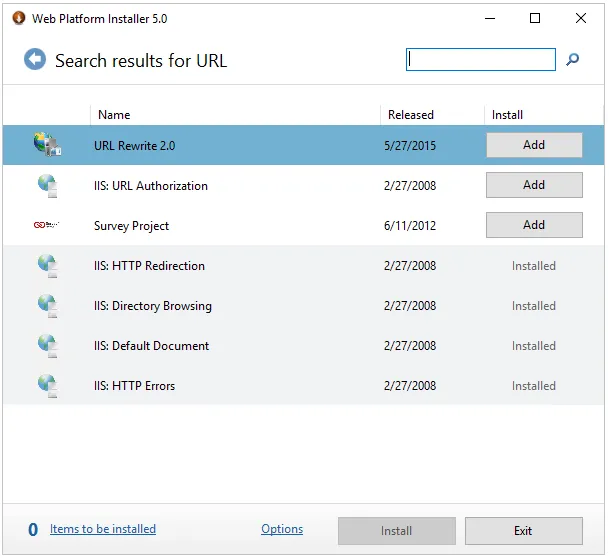Sort results by Released column header

411,115
